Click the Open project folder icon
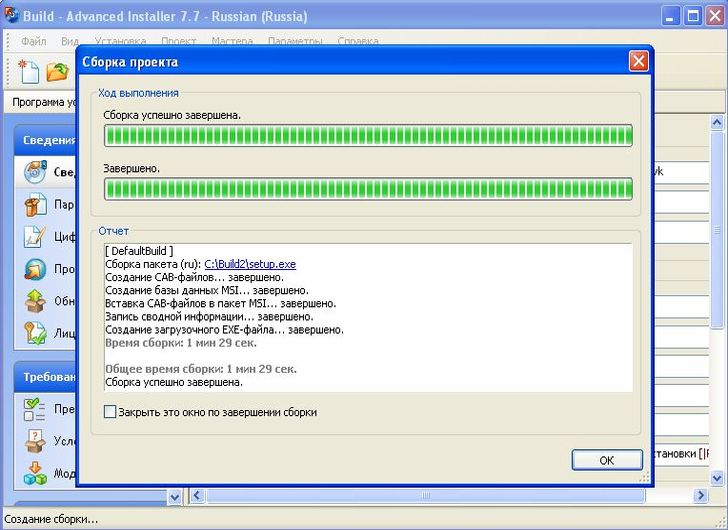The width and height of the screenshot is (728, 530). [x=57, y=72]
